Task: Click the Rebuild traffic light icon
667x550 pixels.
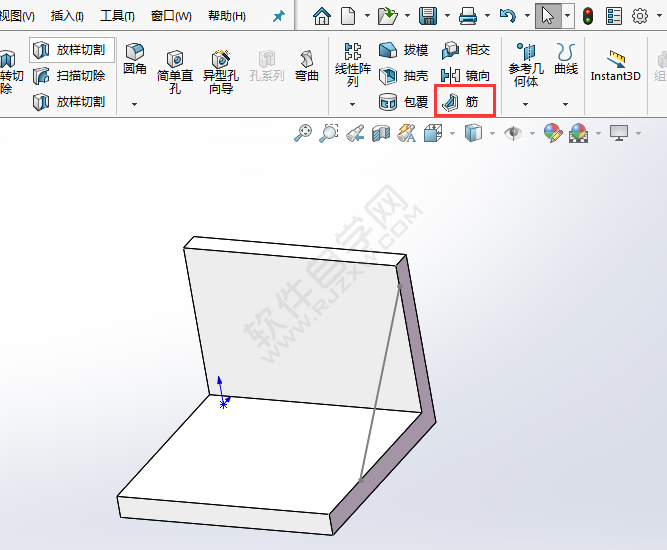Action: (x=588, y=16)
